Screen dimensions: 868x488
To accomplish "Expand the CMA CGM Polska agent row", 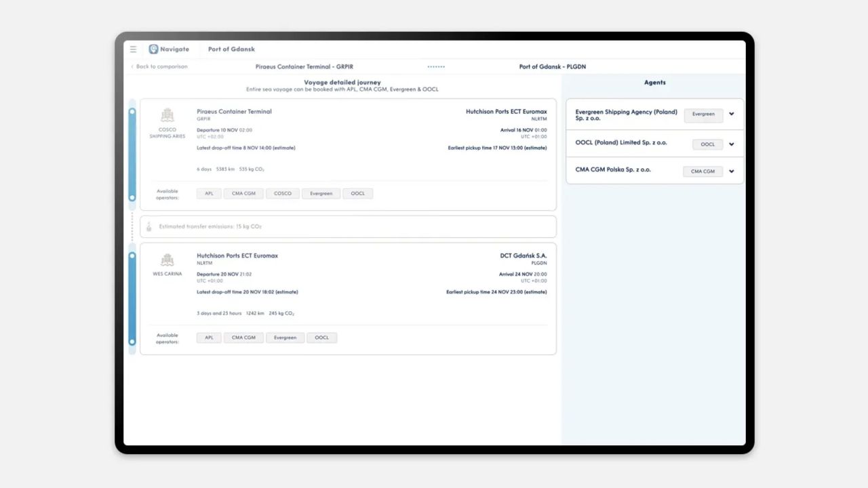I will click(x=732, y=171).
